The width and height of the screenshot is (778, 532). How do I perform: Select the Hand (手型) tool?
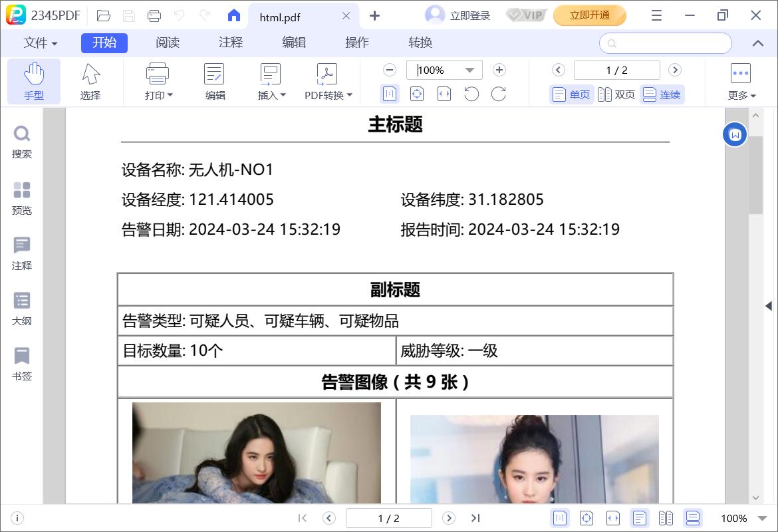coord(34,81)
